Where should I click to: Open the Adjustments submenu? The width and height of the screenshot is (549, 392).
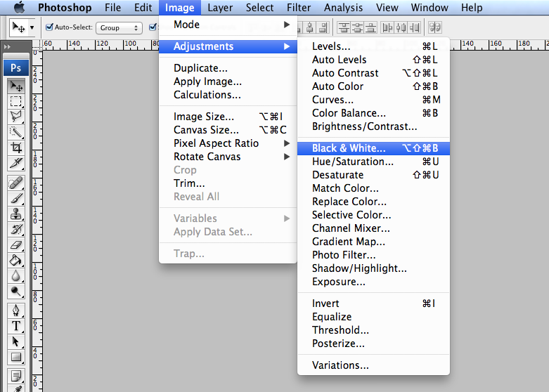tap(228, 46)
